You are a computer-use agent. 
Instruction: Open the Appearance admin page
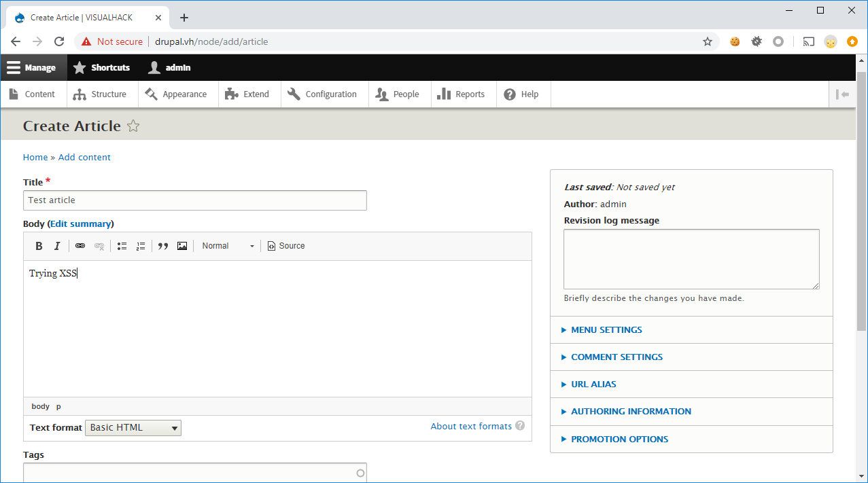click(x=178, y=94)
